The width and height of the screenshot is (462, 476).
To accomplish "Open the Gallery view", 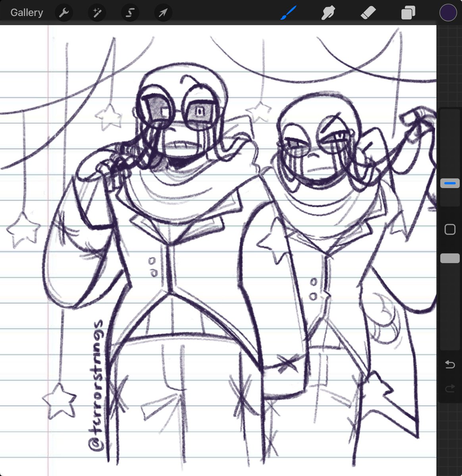I will 27,13.
